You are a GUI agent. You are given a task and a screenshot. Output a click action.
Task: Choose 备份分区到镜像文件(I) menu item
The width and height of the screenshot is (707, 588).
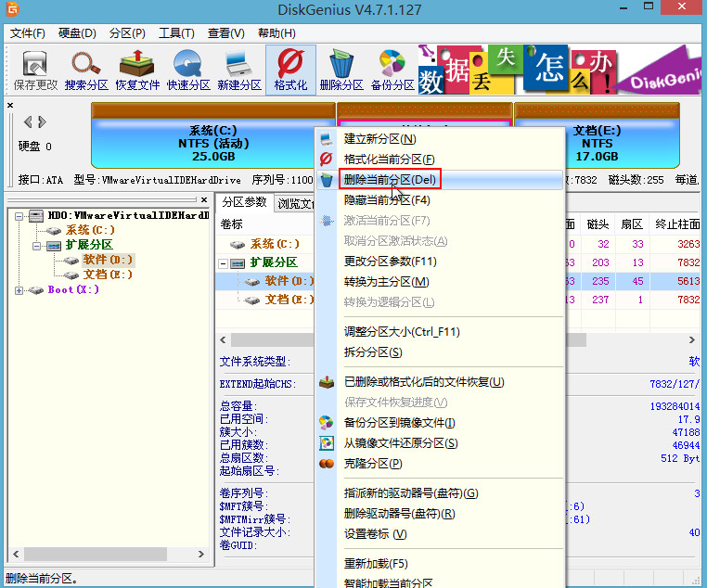440,423
